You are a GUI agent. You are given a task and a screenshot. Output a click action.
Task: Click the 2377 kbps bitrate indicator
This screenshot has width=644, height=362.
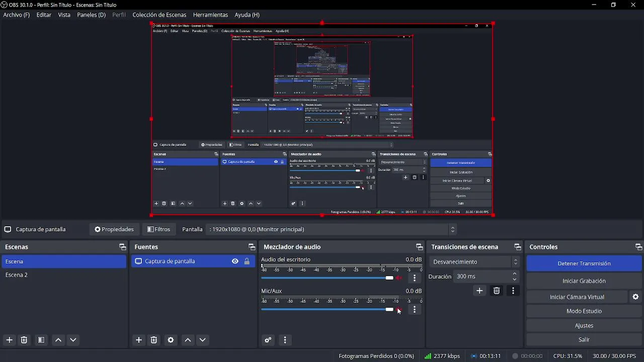pyautogui.click(x=442, y=356)
